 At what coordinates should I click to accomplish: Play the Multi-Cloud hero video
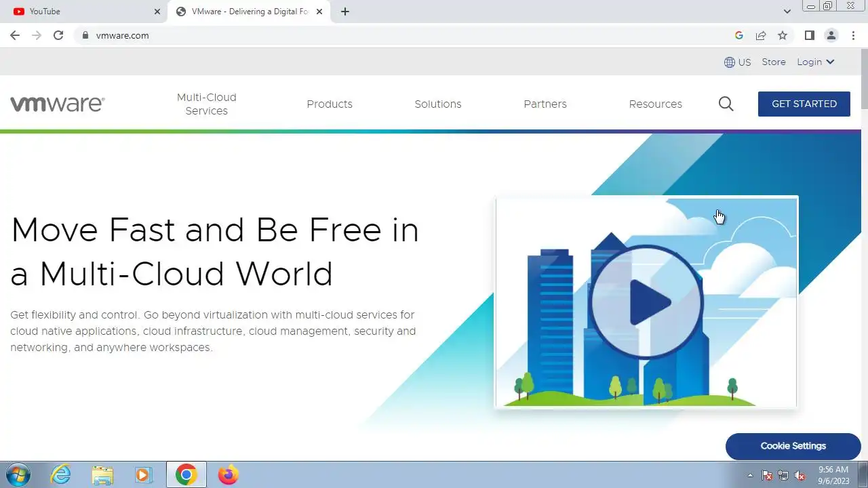point(646,302)
